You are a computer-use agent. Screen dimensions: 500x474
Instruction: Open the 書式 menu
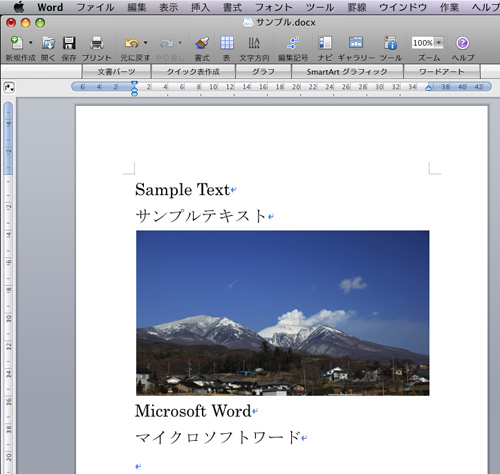coord(232,7)
